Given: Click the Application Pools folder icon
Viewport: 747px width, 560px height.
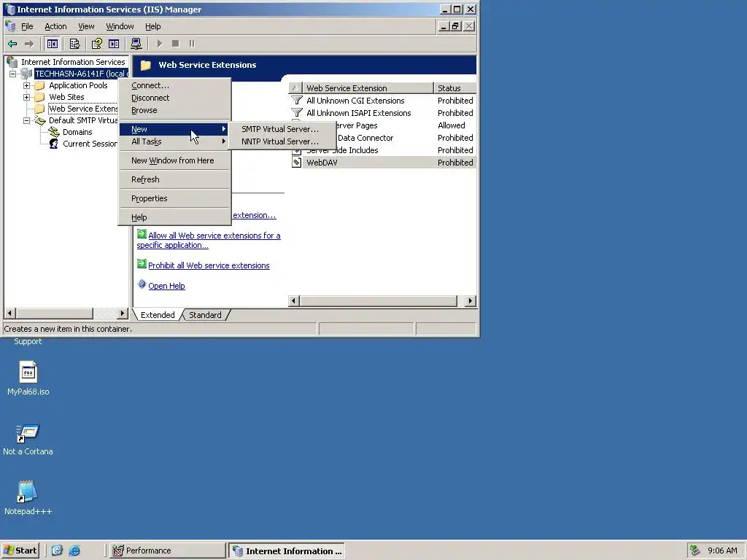Looking at the screenshot, I should [x=40, y=86].
